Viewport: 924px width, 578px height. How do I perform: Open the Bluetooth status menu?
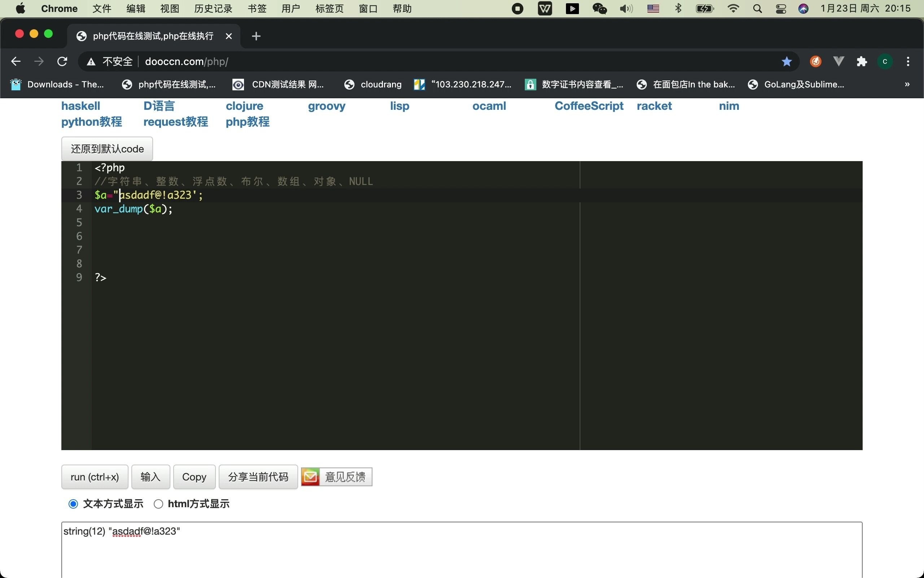pos(679,8)
